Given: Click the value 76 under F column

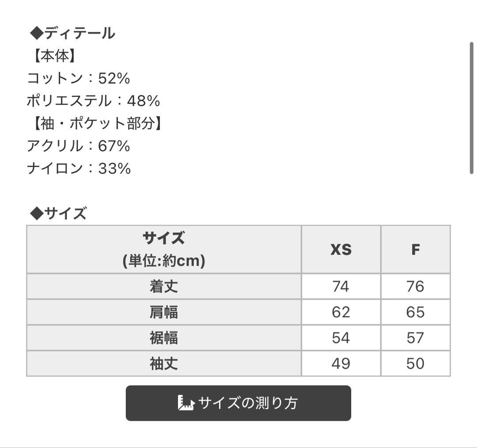Looking at the screenshot, I should click(414, 286).
